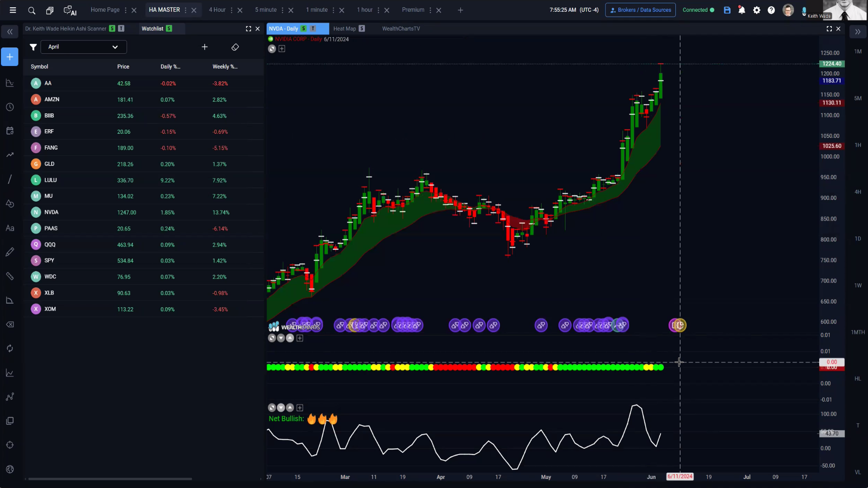Open 4 Hour tab options menu

(231, 10)
